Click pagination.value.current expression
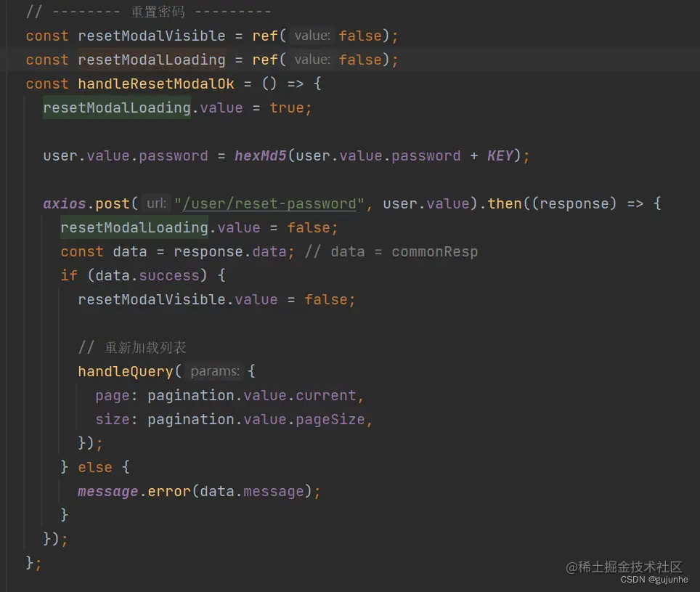Image resolution: width=700 pixels, height=592 pixels. click(252, 396)
